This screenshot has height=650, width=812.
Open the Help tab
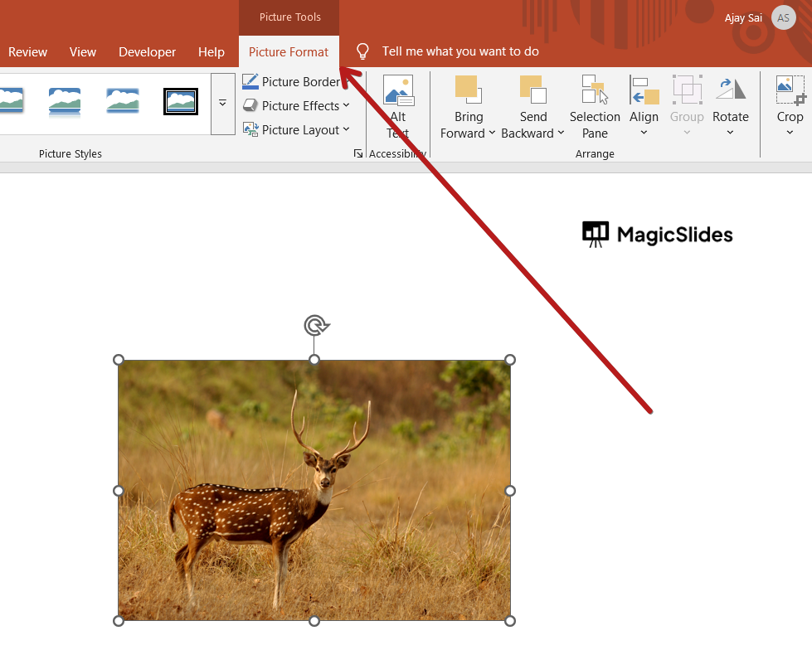[212, 51]
